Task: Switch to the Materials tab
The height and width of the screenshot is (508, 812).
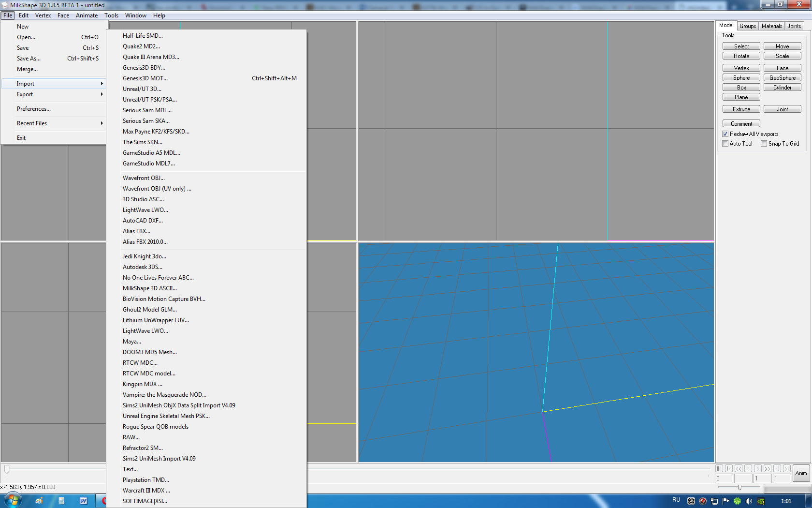Action: [x=771, y=26]
